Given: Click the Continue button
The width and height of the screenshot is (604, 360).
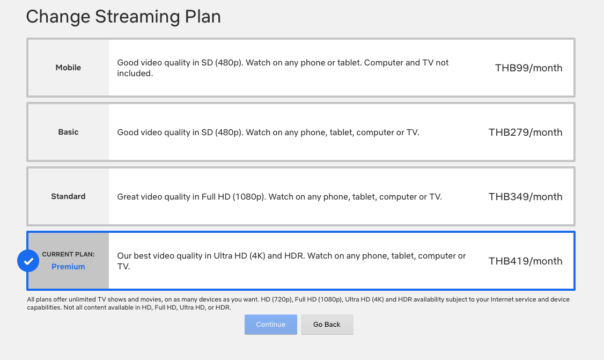Looking at the screenshot, I should click(271, 325).
